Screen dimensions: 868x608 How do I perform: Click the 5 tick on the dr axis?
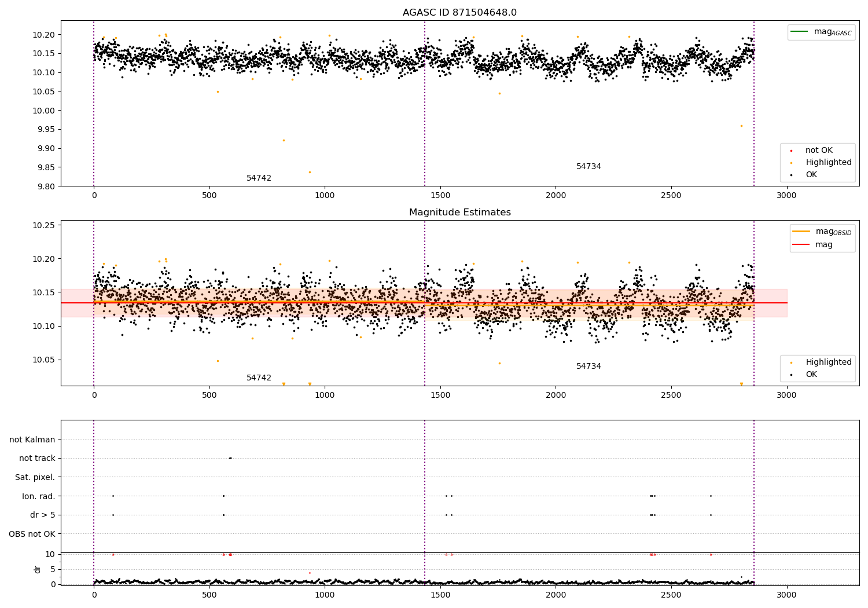pos(53,570)
